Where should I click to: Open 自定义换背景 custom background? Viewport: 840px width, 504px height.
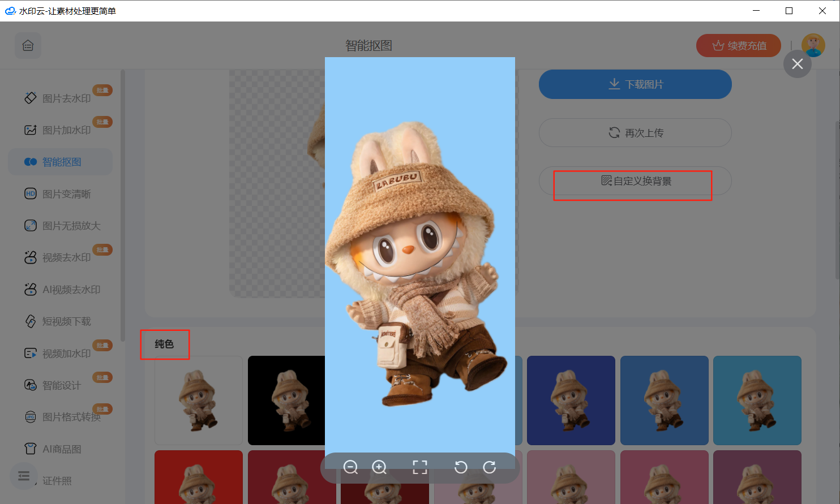pos(635,181)
